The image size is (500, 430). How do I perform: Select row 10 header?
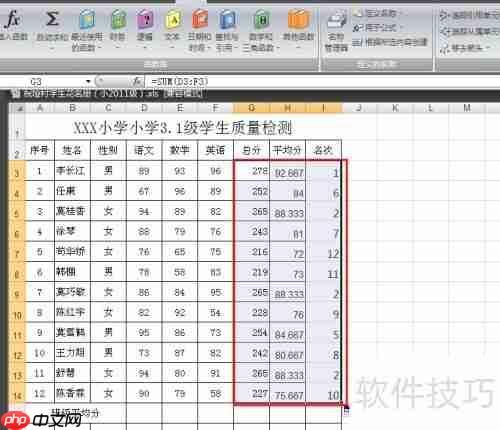(17, 313)
